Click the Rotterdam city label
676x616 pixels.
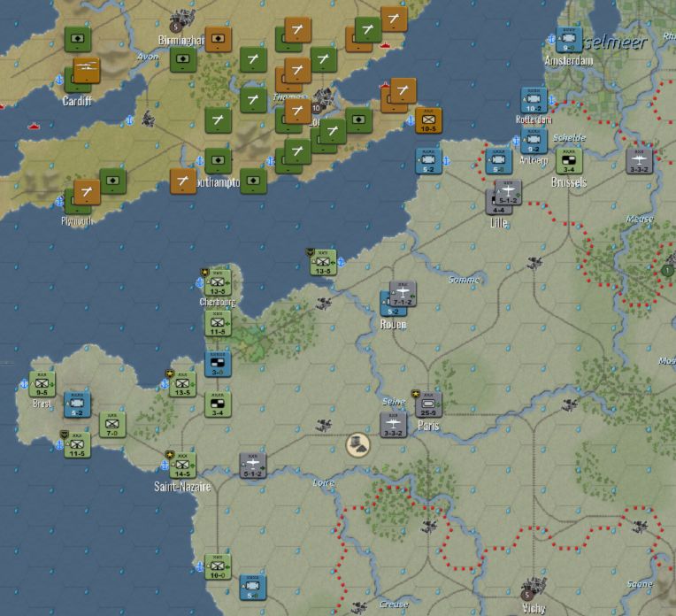534,119
